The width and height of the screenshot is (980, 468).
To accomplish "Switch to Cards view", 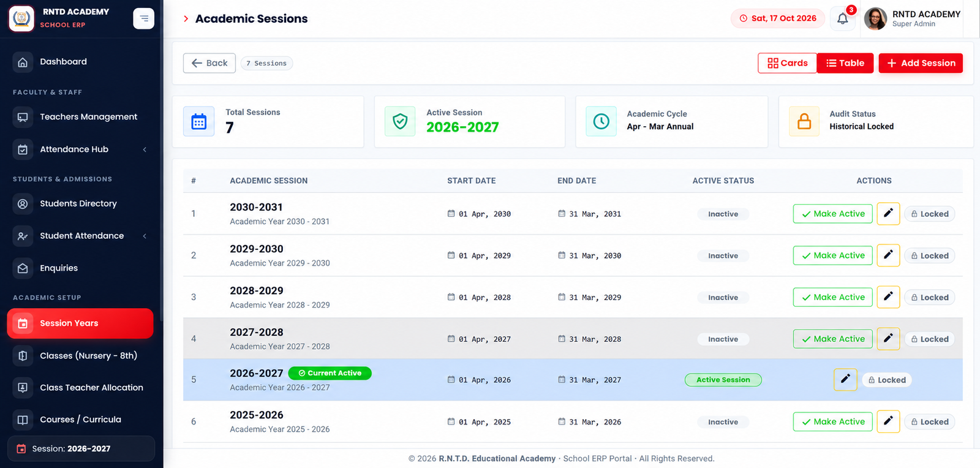I will [x=788, y=63].
